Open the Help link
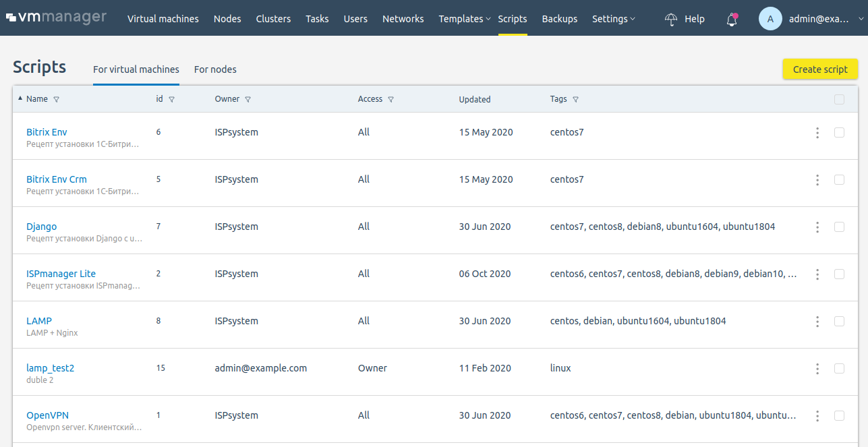This screenshot has width=868, height=447. (695, 19)
